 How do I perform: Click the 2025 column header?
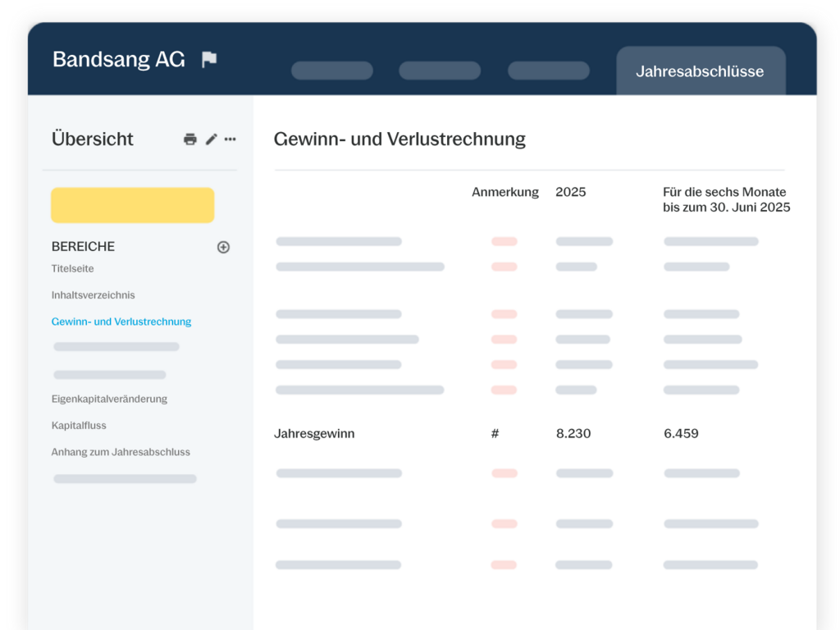(571, 192)
